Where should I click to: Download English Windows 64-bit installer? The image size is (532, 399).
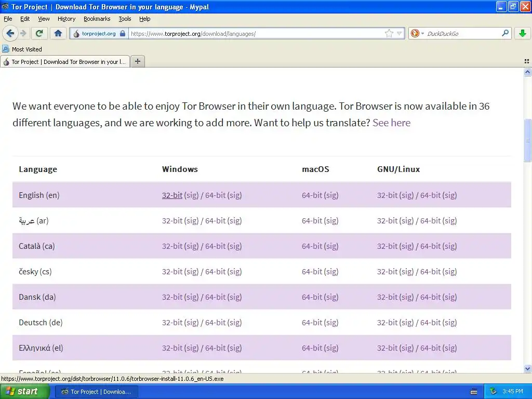[x=216, y=195]
